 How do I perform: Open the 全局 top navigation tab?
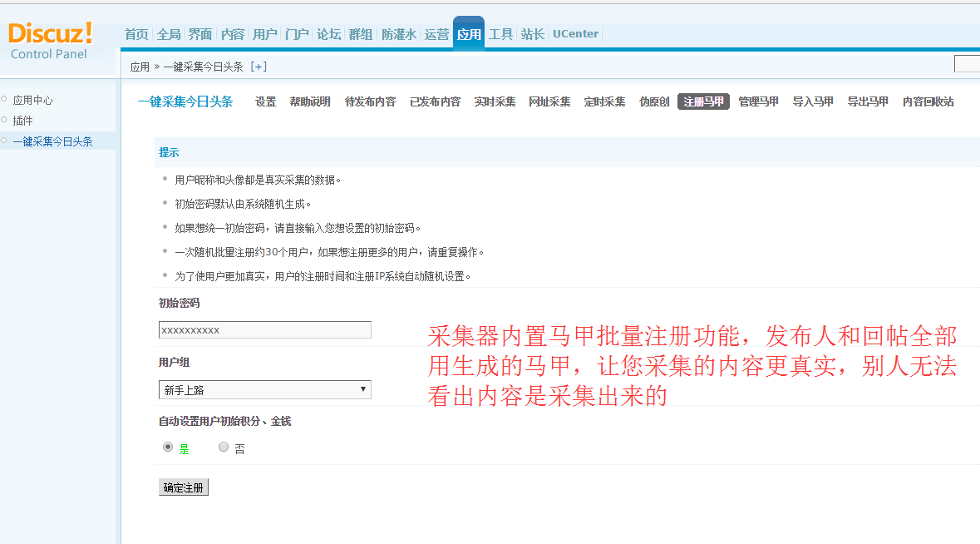point(169,34)
